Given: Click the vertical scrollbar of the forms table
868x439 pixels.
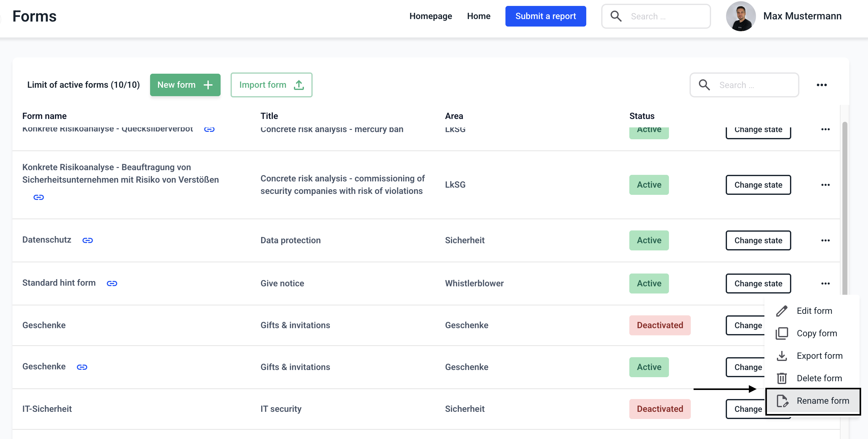Looking at the screenshot, I should coord(844,202).
